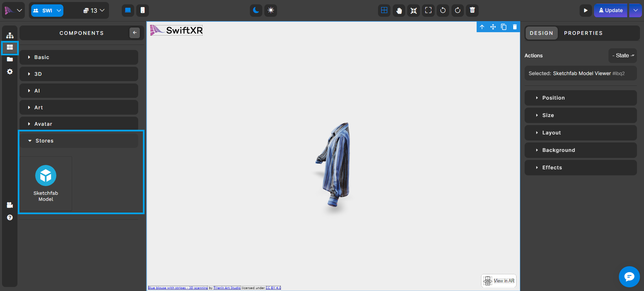Switch to the Properties tab
The height and width of the screenshot is (291, 644).
(x=583, y=33)
